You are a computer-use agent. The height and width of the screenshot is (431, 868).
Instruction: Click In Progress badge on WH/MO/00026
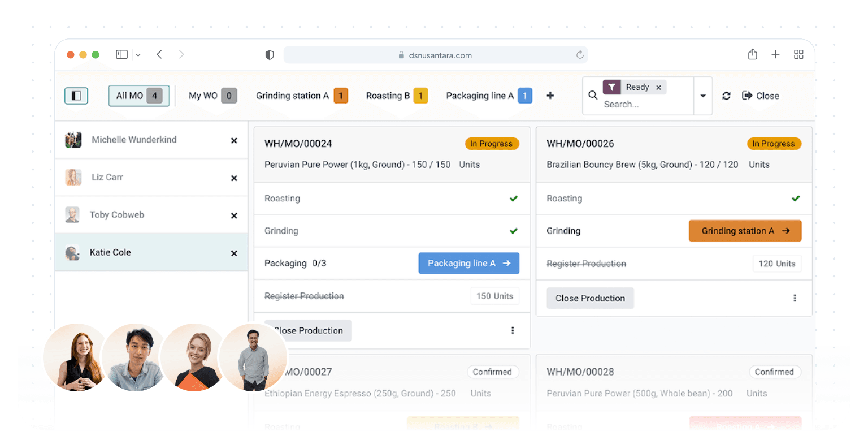tap(774, 144)
